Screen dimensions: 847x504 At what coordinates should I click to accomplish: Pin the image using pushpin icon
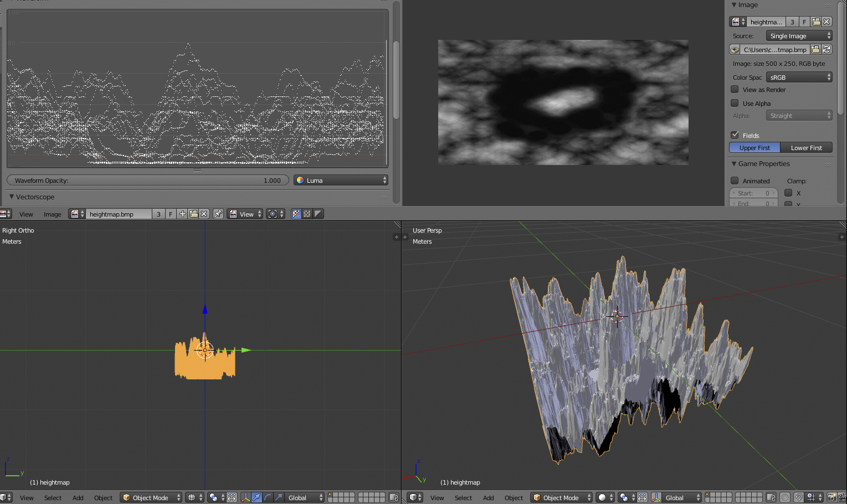[218, 214]
